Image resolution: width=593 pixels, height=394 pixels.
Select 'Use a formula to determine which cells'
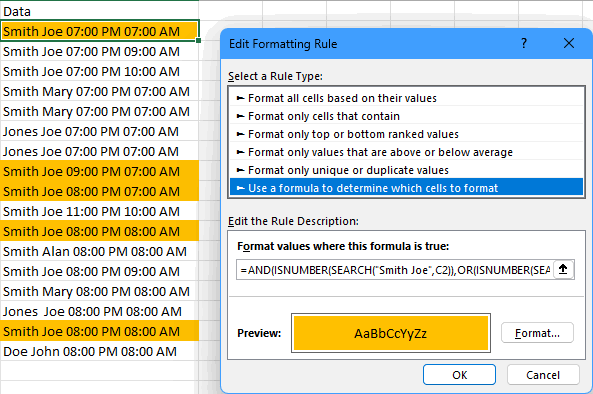(407, 188)
